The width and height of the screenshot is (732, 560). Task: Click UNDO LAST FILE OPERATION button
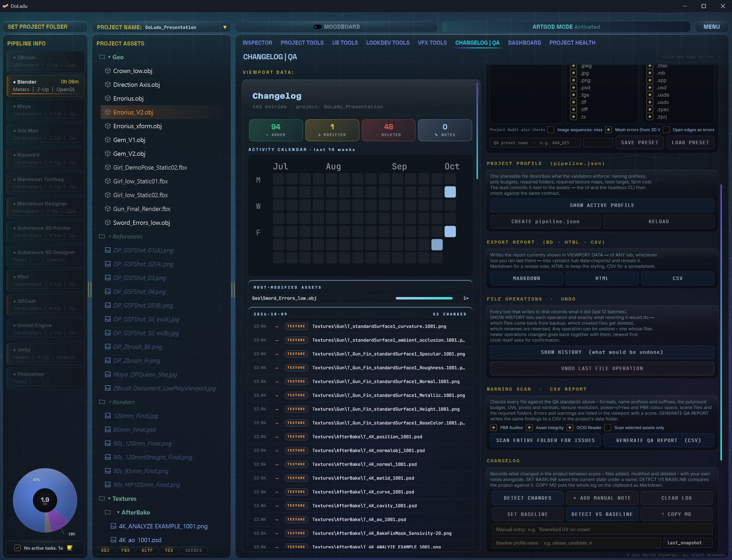(x=602, y=369)
